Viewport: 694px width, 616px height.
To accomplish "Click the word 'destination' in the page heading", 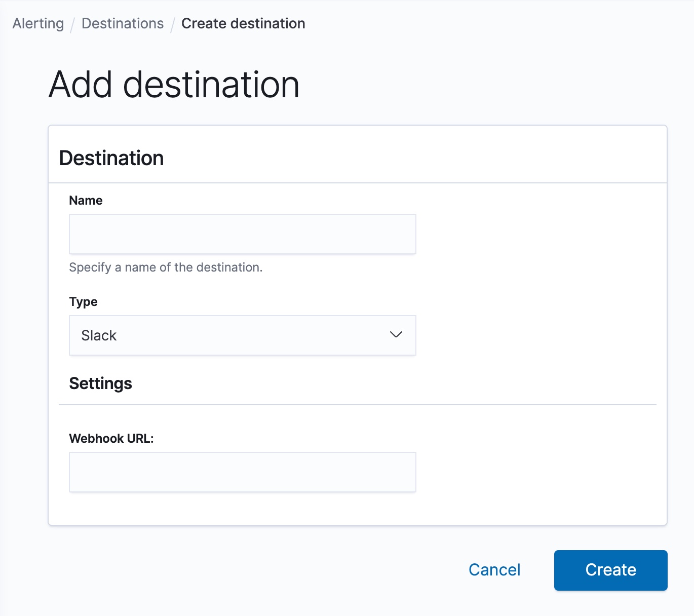I will [x=211, y=85].
